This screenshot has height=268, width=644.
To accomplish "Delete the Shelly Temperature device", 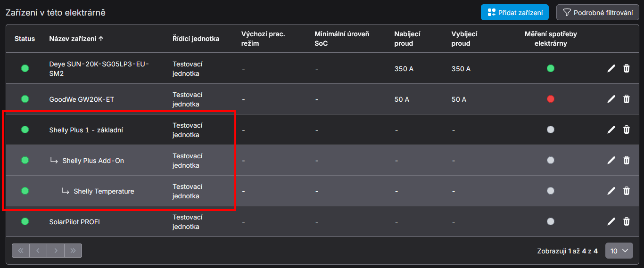I will 627,191.
